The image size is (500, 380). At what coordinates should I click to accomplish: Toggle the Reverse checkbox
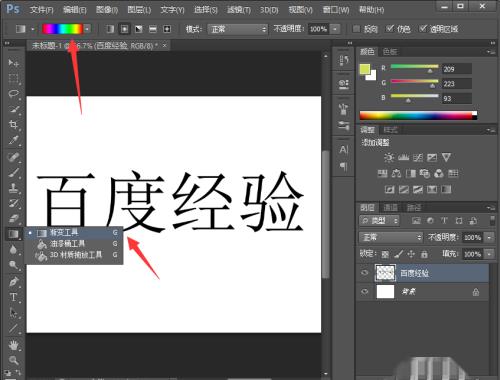pyautogui.click(x=356, y=29)
